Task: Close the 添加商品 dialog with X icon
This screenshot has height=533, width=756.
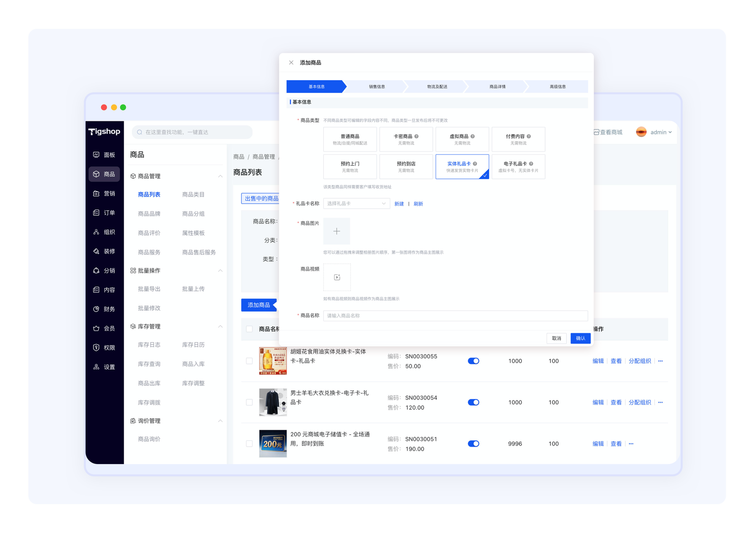Action: pyautogui.click(x=291, y=63)
